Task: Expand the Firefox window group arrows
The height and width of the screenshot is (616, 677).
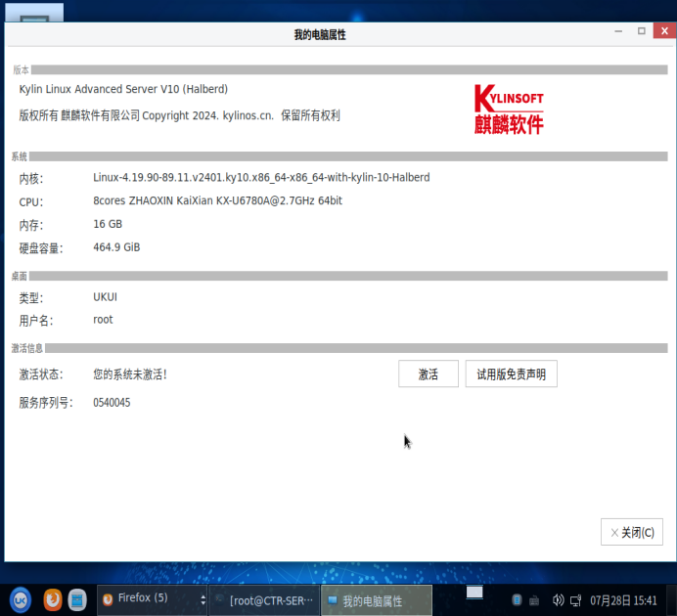Action: point(203,599)
